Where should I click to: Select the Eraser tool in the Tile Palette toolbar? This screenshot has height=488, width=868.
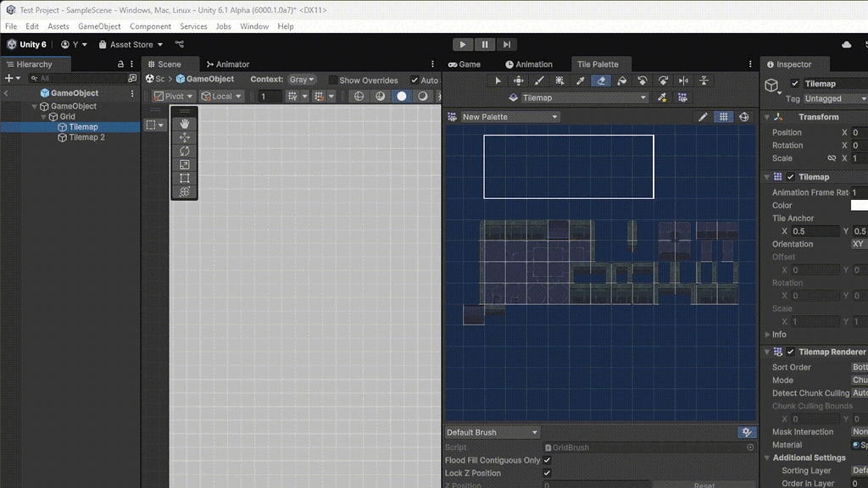tap(601, 80)
